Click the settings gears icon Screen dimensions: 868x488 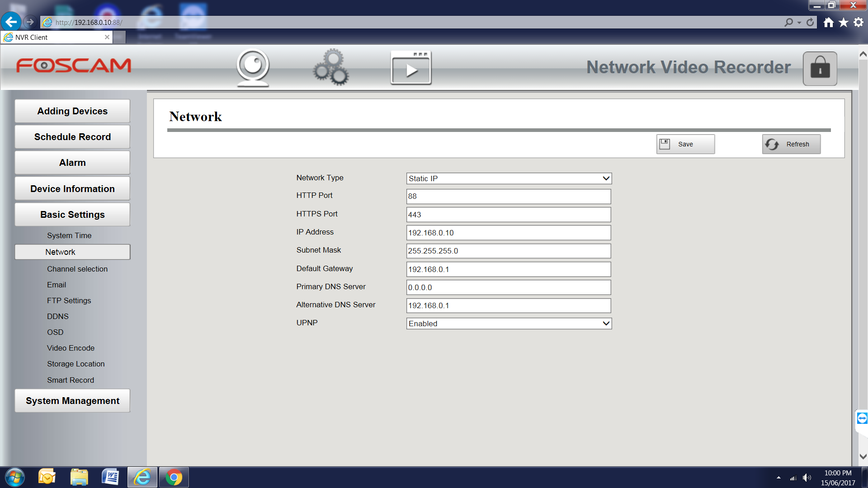point(331,68)
